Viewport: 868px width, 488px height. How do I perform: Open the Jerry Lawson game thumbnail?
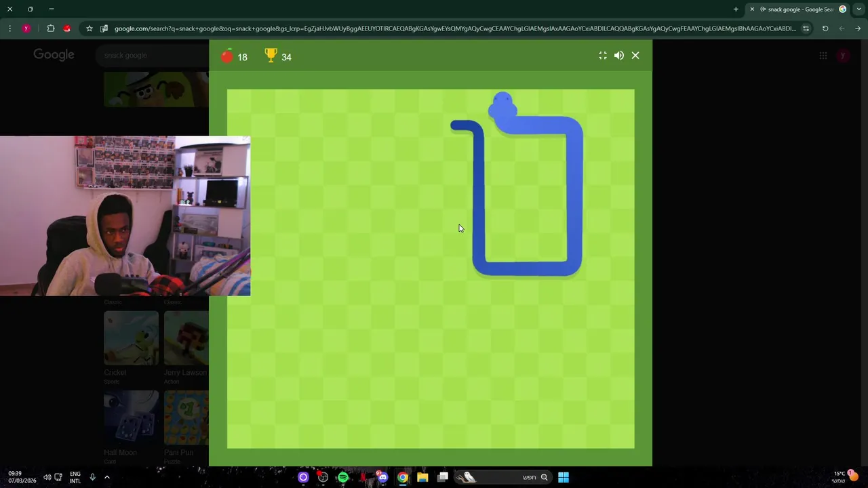point(186,338)
